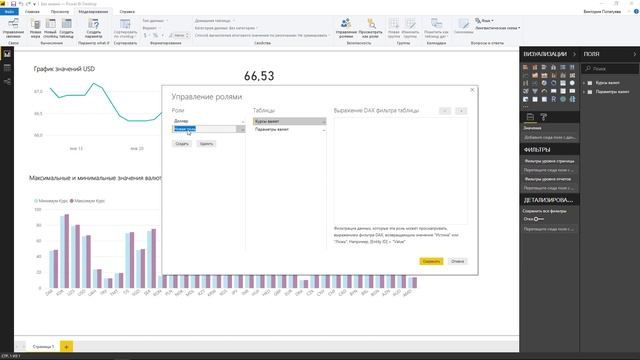Click the Создать button in roles dialog

(x=182, y=144)
